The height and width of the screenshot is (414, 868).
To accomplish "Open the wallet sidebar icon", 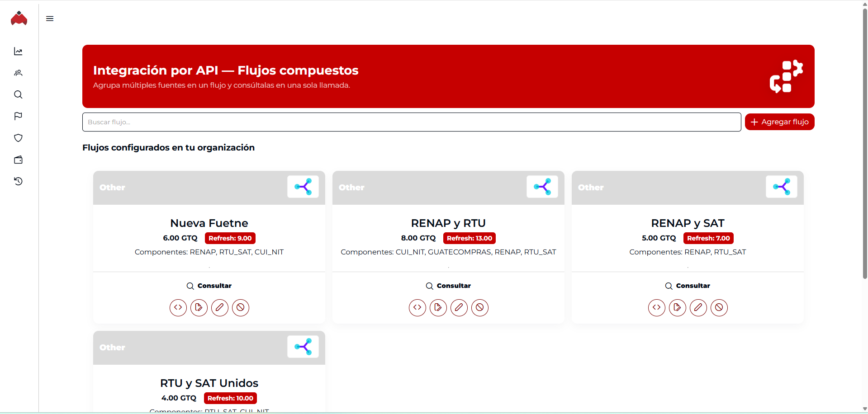I will point(18,160).
